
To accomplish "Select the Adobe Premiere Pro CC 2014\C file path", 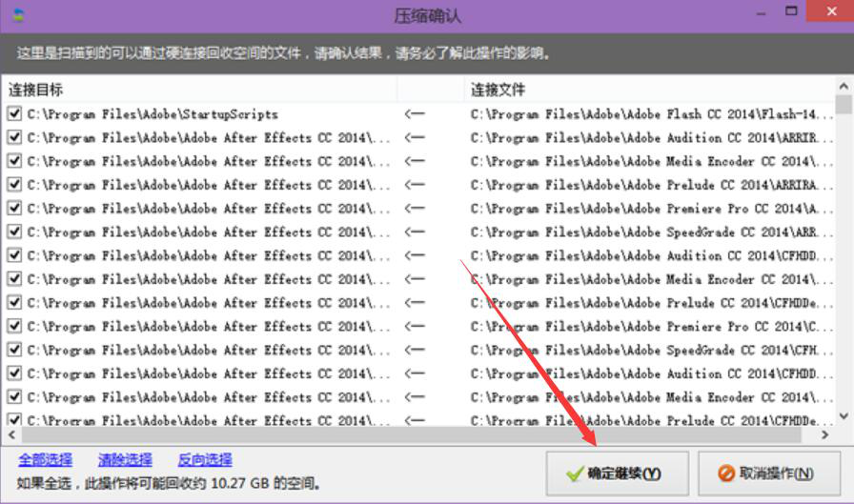I will click(651, 327).
